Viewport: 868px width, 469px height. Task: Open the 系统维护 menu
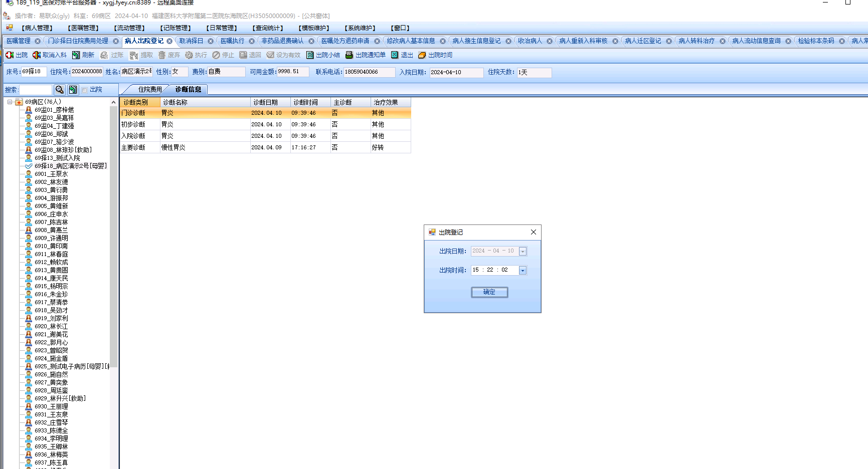[x=360, y=28]
